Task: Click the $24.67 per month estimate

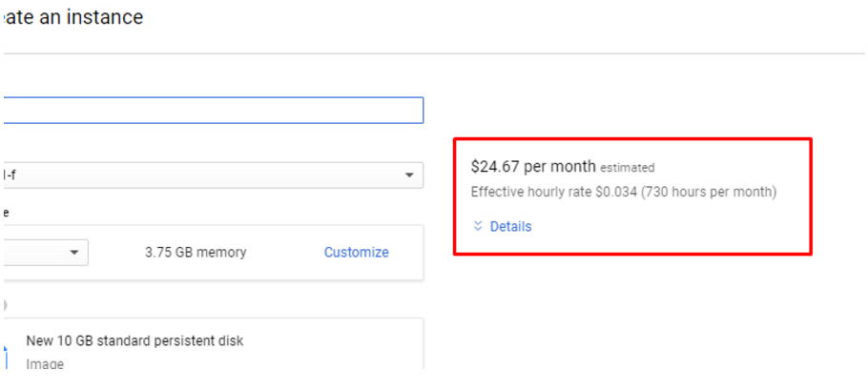Action: pyautogui.click(x=533, y=166)
